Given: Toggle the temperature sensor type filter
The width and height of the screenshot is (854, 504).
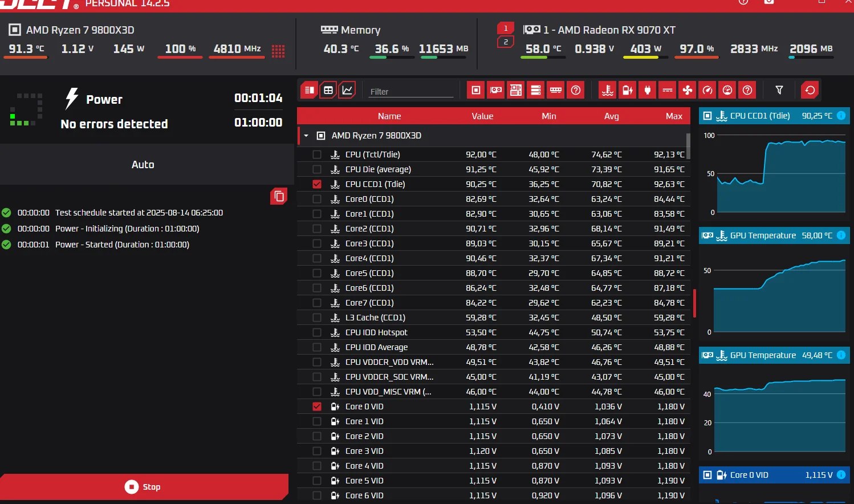Looking at the screenshot, I should [x=608, y=90].
